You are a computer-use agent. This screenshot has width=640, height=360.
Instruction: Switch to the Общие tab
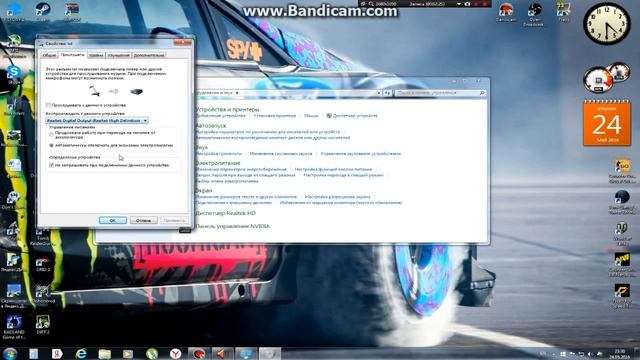pyautogui.click(x=49, y=55)
